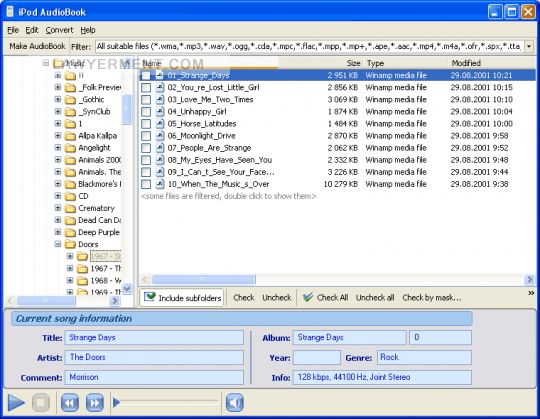This screenshot has width=540, height=419.
Task: Click into the Genre field
Action: 424,357
